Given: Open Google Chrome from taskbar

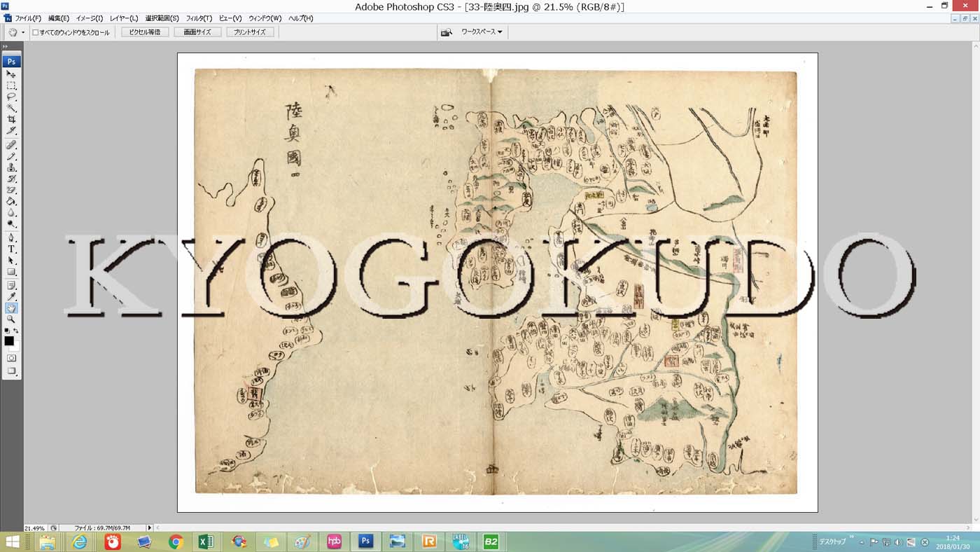Looking at the screenshot, I should click(x=176, y=541).
